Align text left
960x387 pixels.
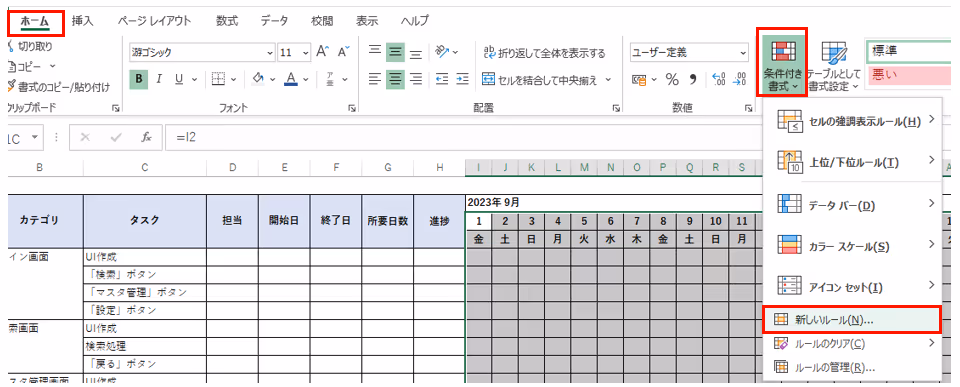pyautogui.click(x=375, y=79)
